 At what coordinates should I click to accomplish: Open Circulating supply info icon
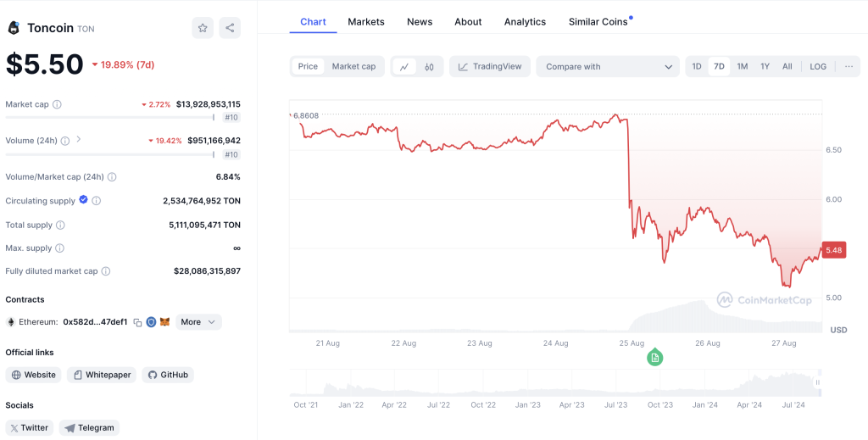coord(97,201)
